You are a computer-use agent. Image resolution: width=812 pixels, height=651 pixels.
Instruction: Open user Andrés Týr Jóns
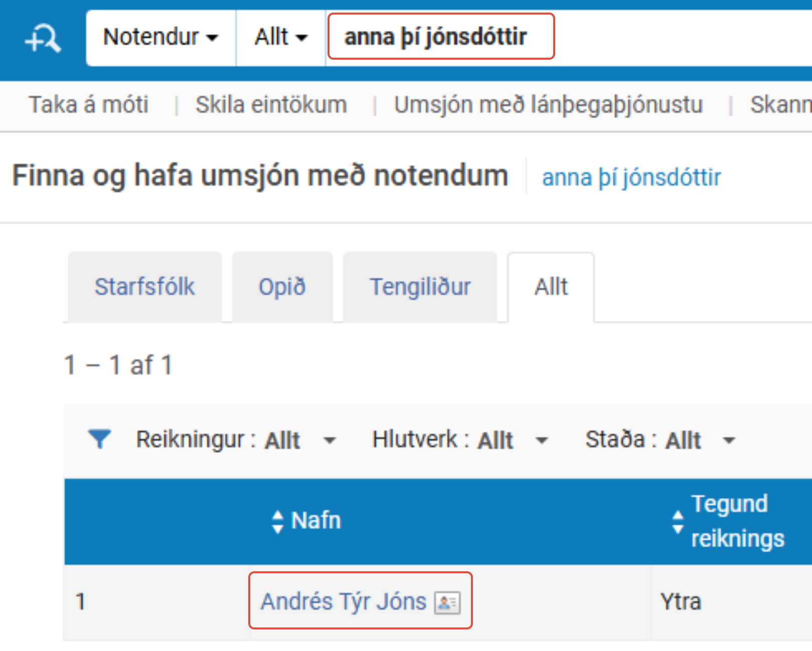coord(343,601)
